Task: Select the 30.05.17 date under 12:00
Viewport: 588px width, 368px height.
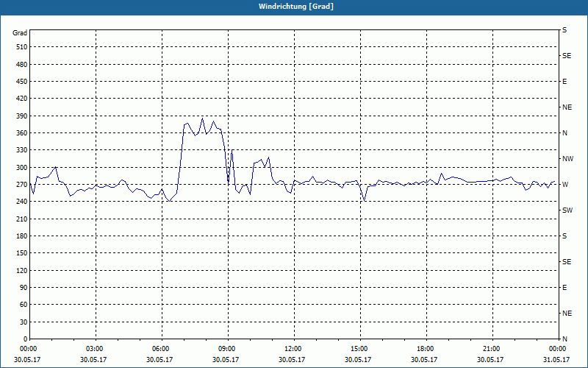Action: click(x=292, y=359)
